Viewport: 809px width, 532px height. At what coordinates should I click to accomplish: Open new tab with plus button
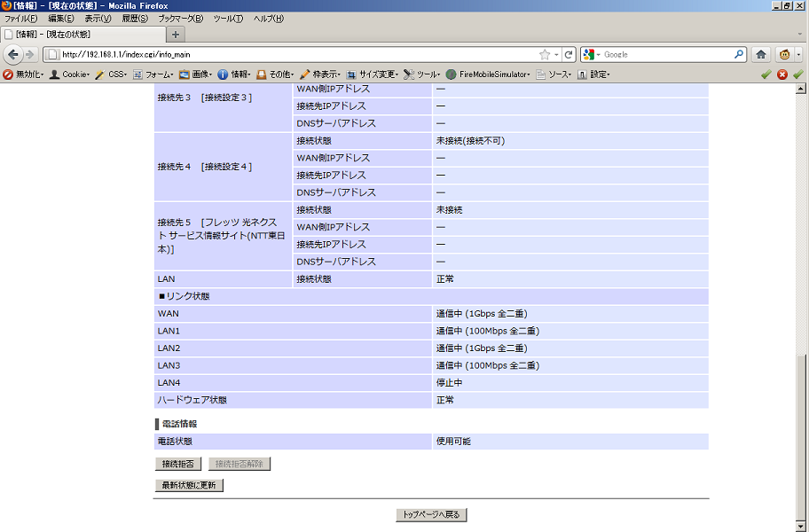click(x=176, y=35)
